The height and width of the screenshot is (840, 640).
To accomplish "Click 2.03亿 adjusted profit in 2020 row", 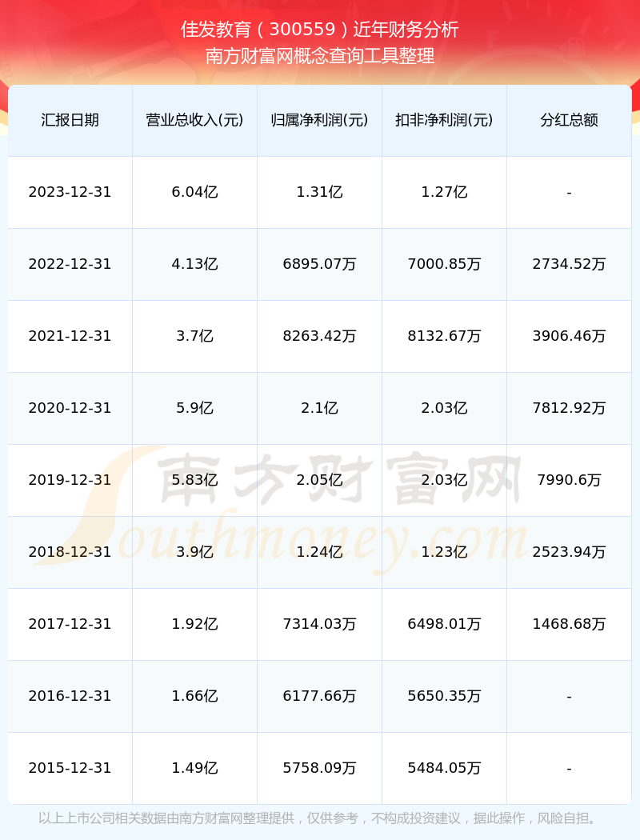I will coord(445,408).
